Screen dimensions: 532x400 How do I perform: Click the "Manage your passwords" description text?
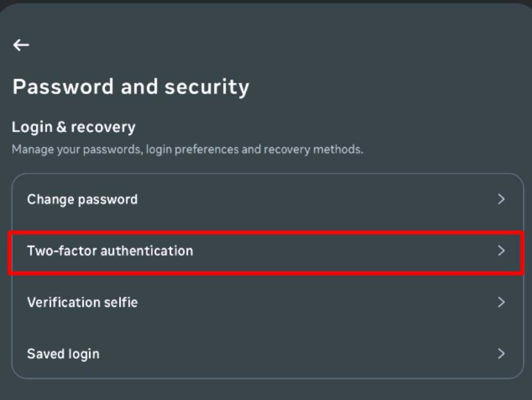coord(187,150)
